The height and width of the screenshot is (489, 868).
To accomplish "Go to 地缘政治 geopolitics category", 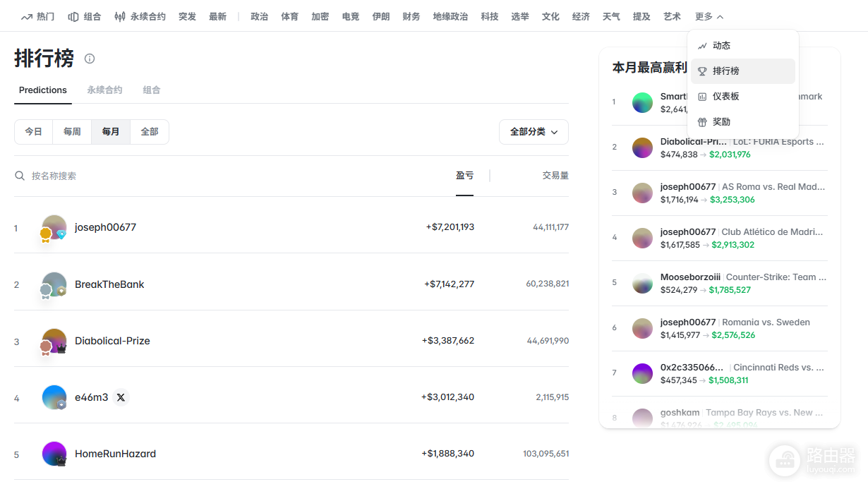I will coord(450,16).
